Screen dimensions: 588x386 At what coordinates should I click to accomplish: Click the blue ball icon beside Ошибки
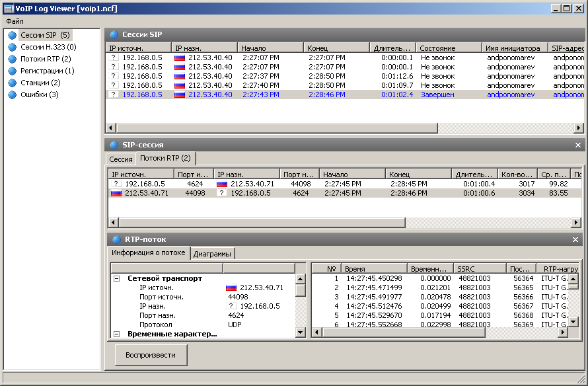click(13, 95)
